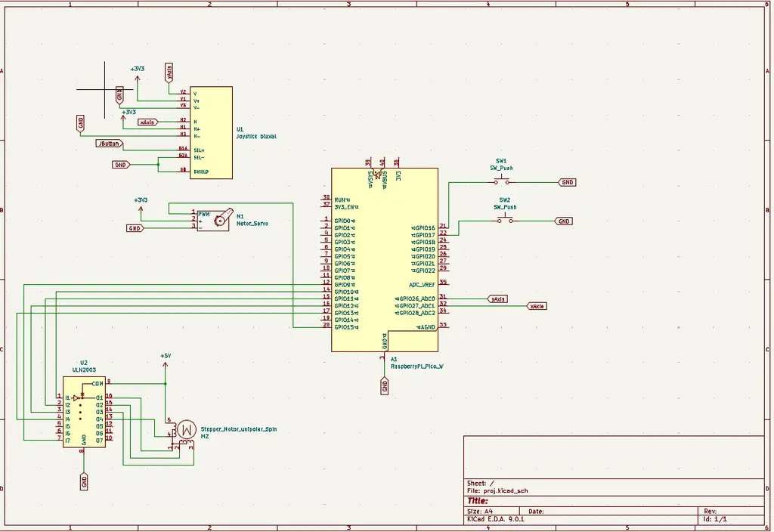Click the ADC_VREF pin name
The width and height of the screenshot is (774, 532).
(422, 285)
